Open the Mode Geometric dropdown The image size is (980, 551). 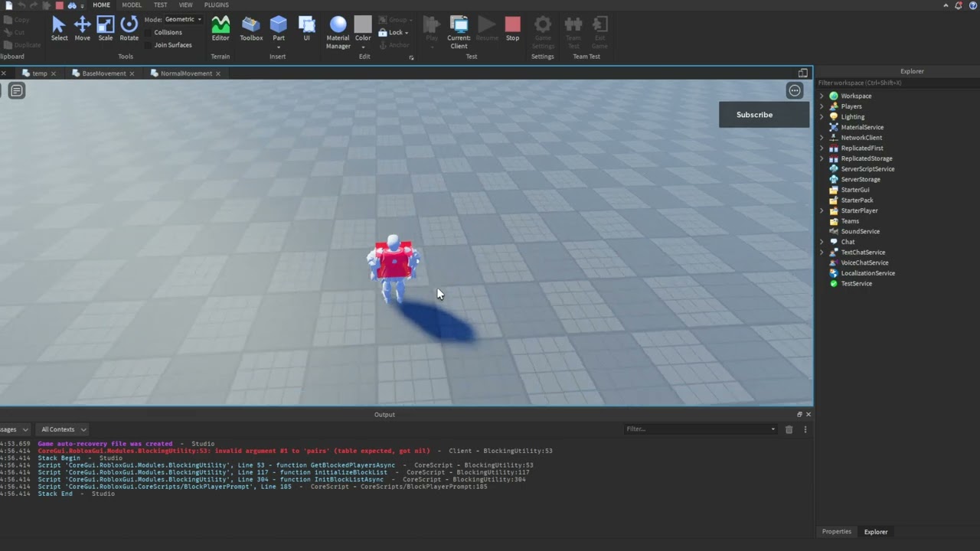(184, 19)
